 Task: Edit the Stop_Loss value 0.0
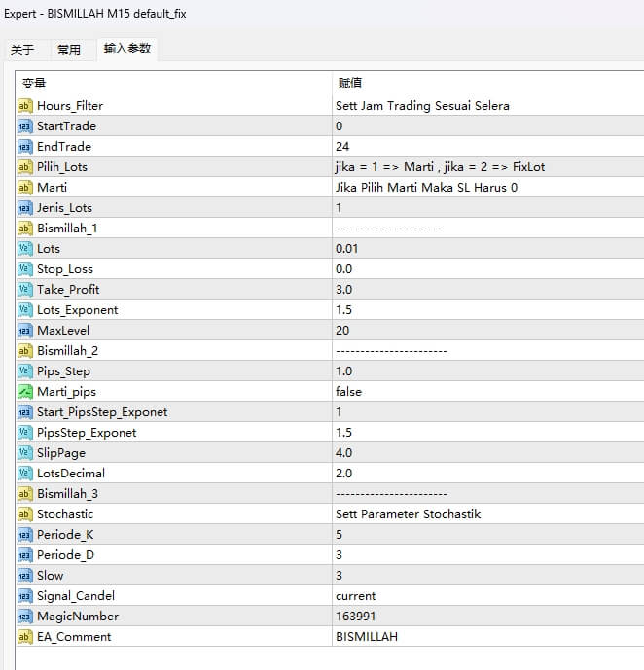(344, 268)
